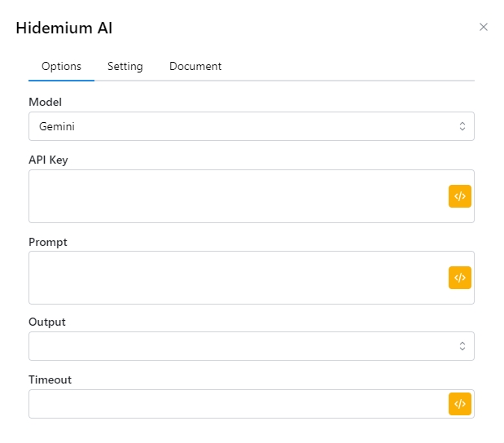Screen dimensions: 504x443
Task: Click the Prompt label text
Action: click(x=48, y=242)
